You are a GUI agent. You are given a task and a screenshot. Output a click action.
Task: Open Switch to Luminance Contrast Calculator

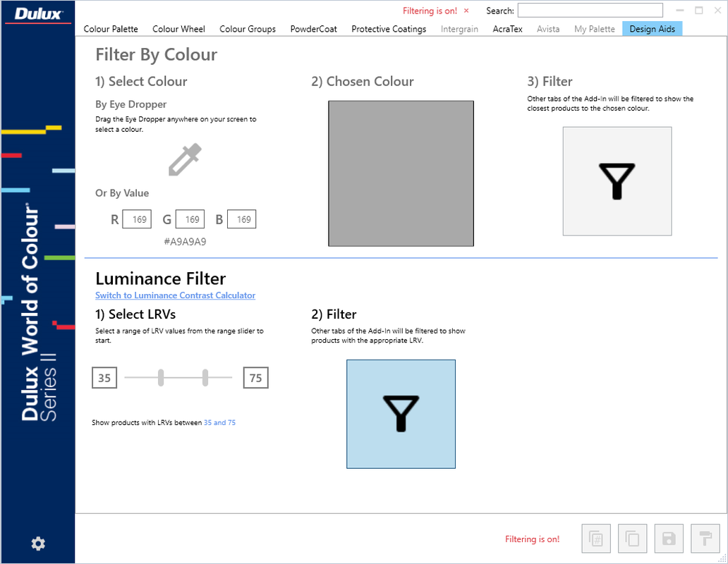point(175,295)
